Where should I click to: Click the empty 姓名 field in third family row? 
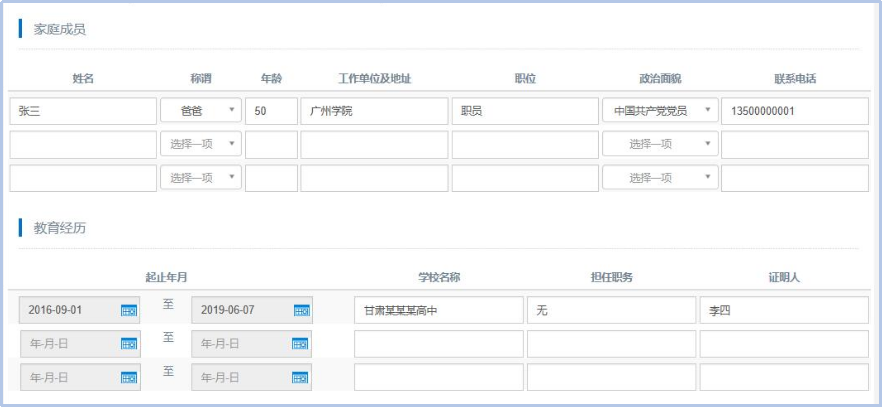[83, 178]
